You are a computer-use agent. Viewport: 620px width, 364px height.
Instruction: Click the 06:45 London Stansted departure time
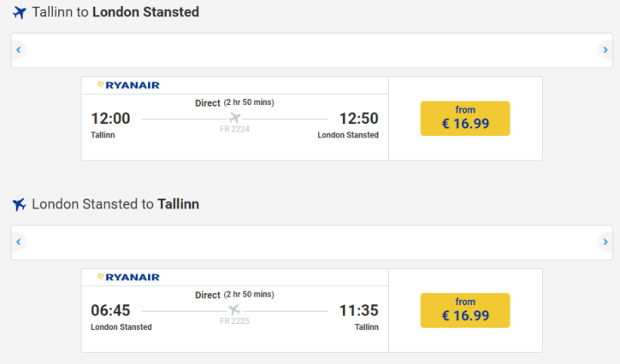(110, 310)
